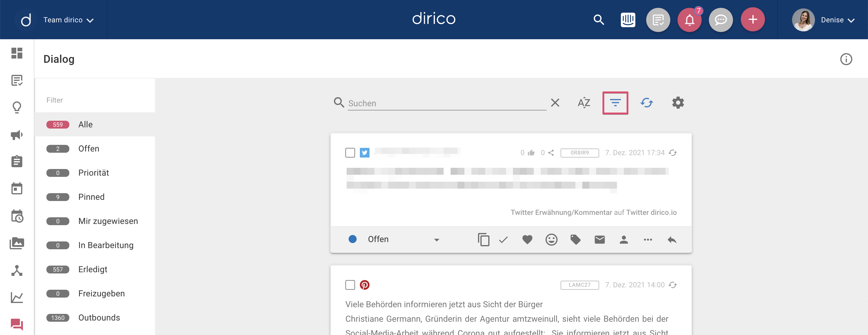Add a tag with the tag icon
Screen dimensions: 868x335
pos(575,240)
